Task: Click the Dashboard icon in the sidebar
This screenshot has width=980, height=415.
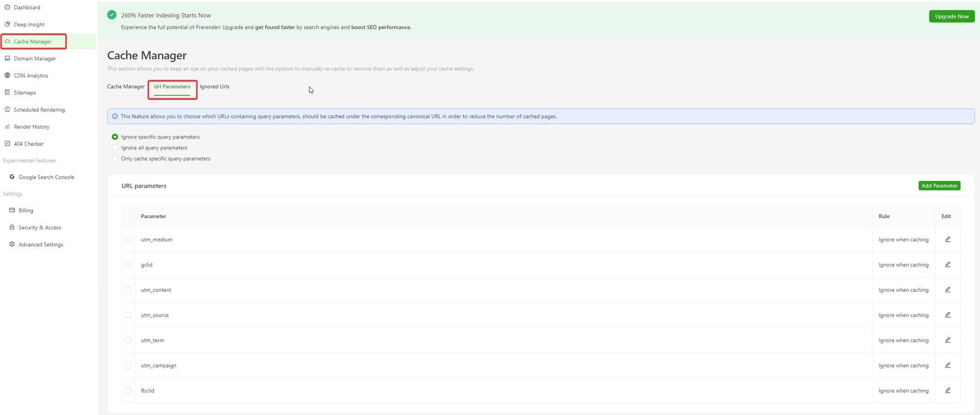Action: (x=7, y=7)
